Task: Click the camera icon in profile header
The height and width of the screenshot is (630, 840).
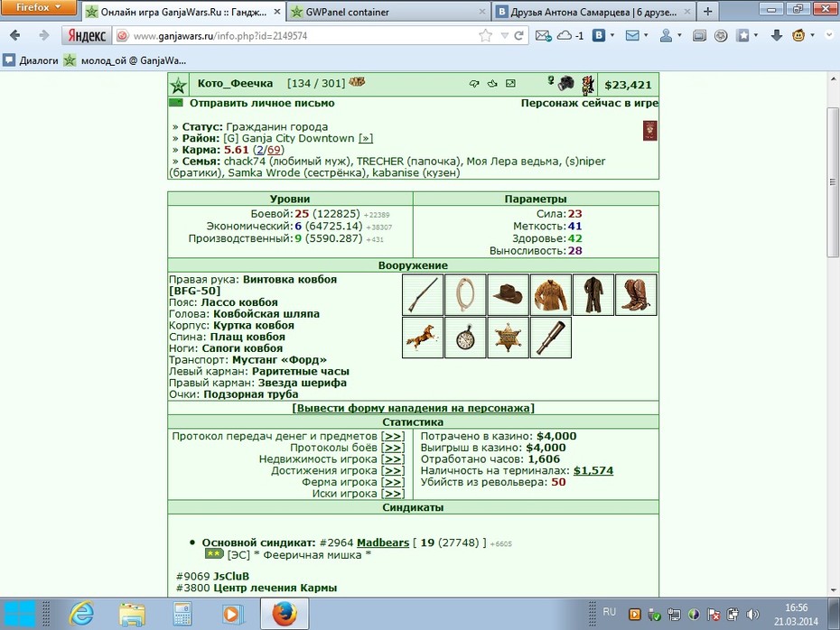Action: point(565,84)
